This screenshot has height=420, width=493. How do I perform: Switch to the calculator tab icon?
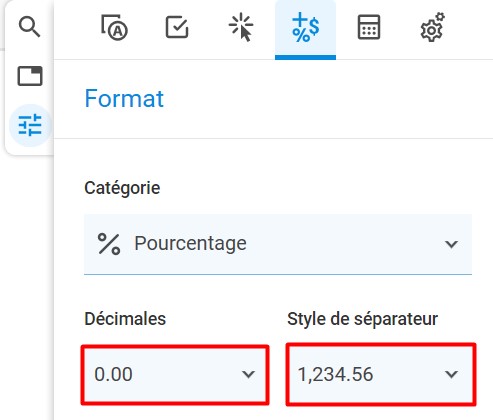tap(369, 27)
